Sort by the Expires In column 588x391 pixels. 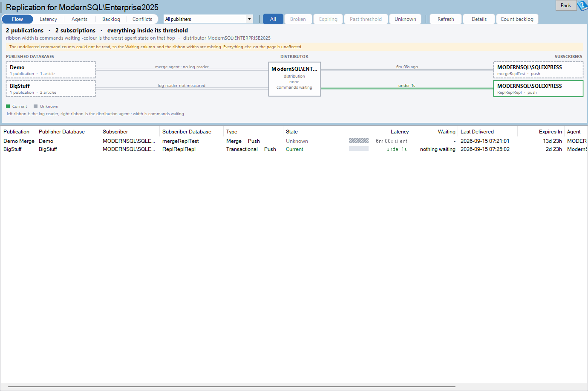point(541,132)
